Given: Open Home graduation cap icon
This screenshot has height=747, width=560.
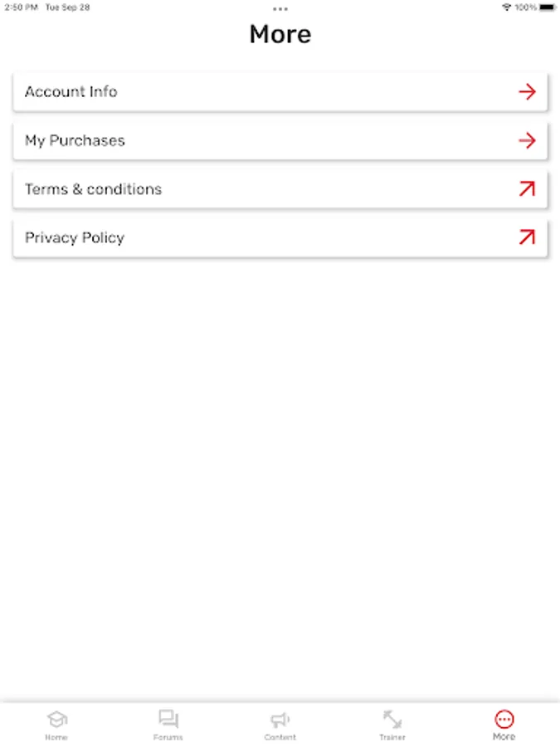Looking at the screenshot, I should coord(56,719).
